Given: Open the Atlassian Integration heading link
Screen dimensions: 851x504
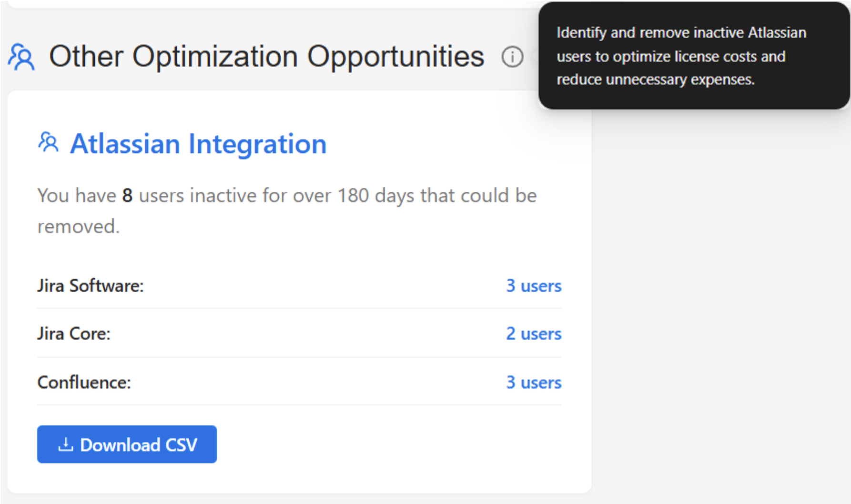Looking at the screenshot, I should tap(198, 143).
